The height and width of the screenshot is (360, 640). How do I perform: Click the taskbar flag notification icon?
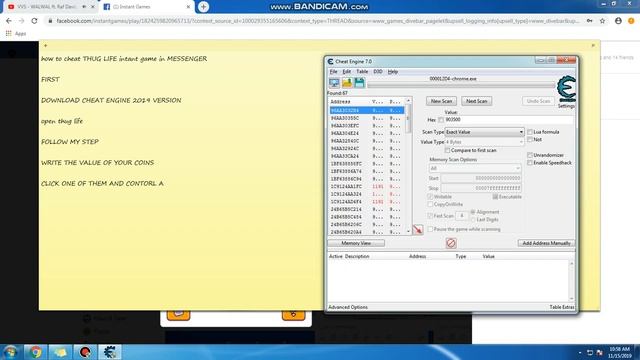click(600, 352)
